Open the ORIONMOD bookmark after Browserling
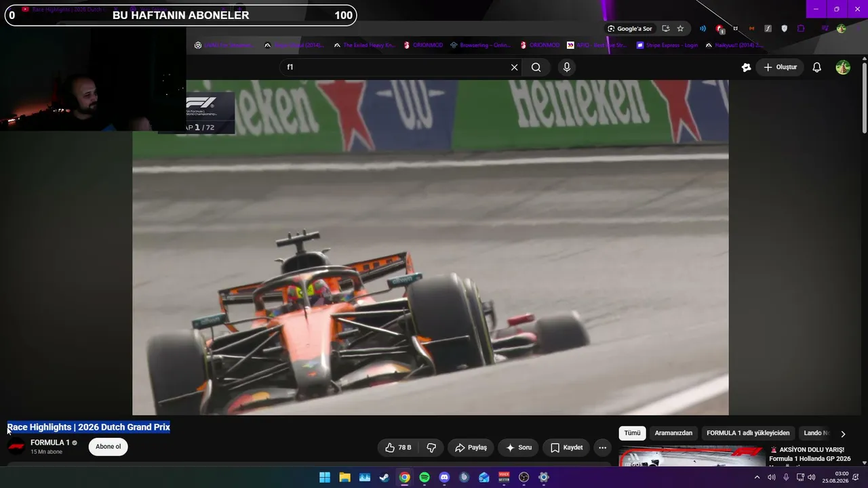Screen dimensions: 868x488 [x=540, y=45]
